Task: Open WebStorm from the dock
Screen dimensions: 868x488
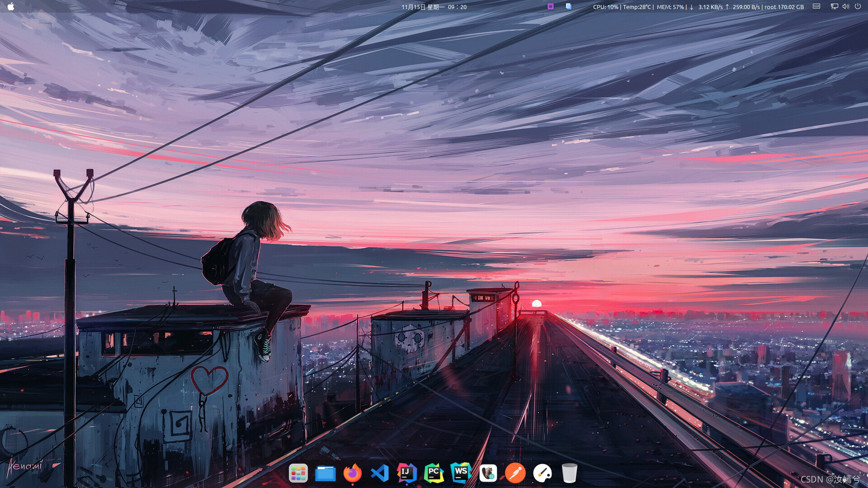Action: [461, 473]
